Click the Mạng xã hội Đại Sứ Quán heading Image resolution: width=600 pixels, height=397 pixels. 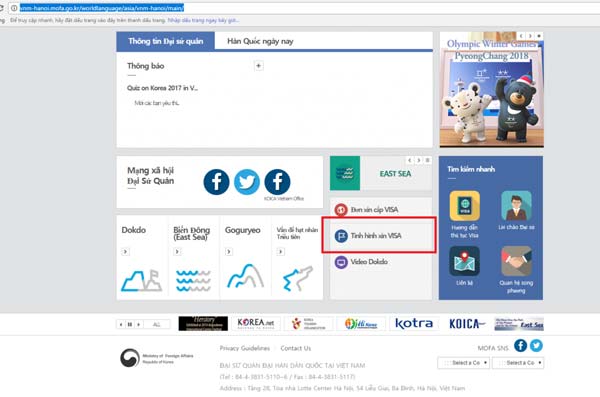coord(150,176)
